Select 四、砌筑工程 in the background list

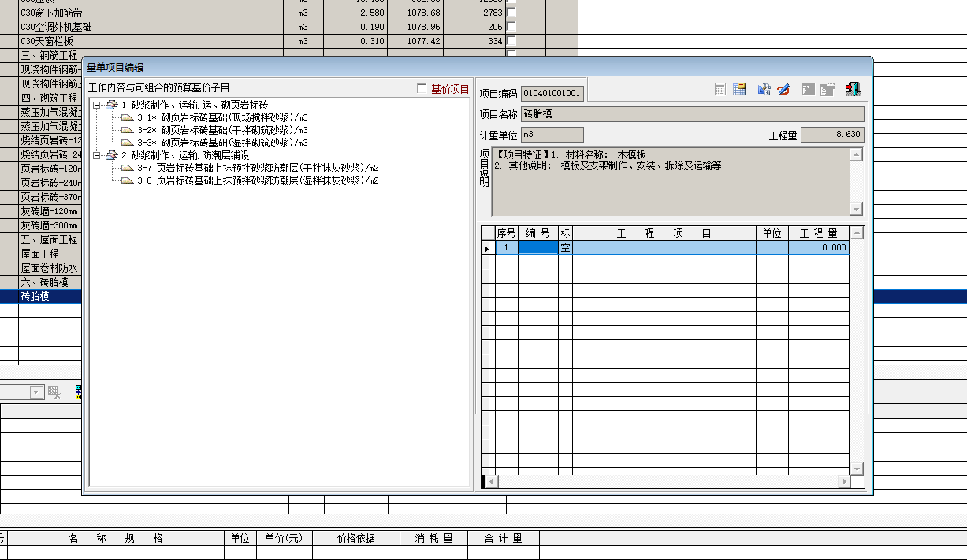(49, 98)
